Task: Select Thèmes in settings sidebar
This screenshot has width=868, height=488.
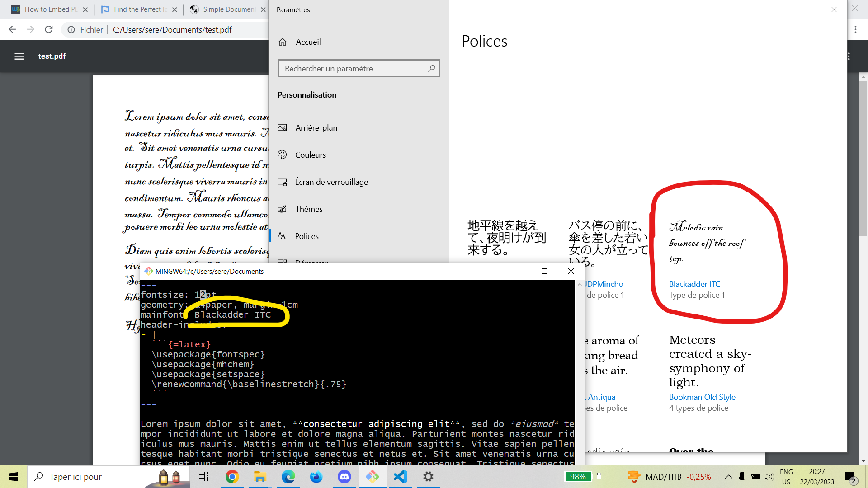Action: point(309,209)
